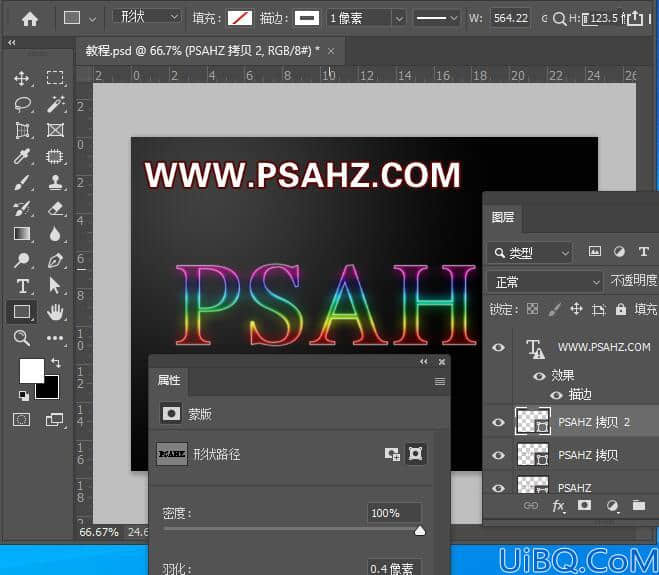Select the Path Selection arrow tool
Image resolution: width=659 pixels, height=575 pixels.
(55, 285)
